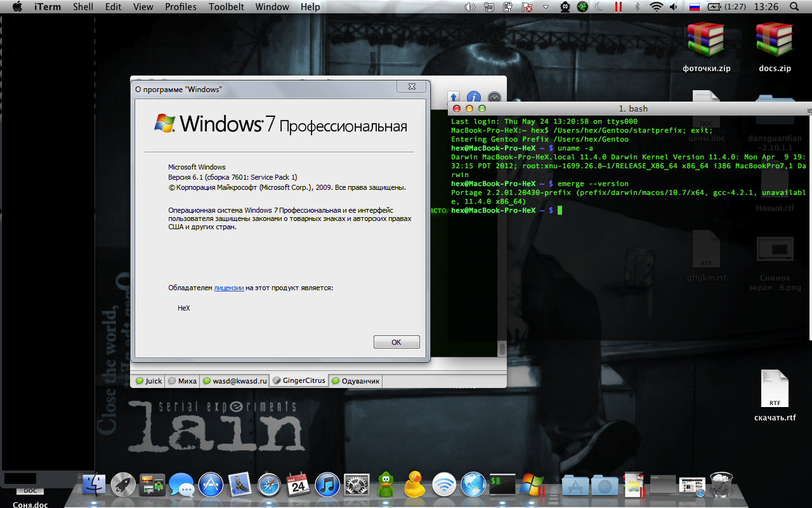
Task: Open Mission Control from the dock
Action: (152, 485)
